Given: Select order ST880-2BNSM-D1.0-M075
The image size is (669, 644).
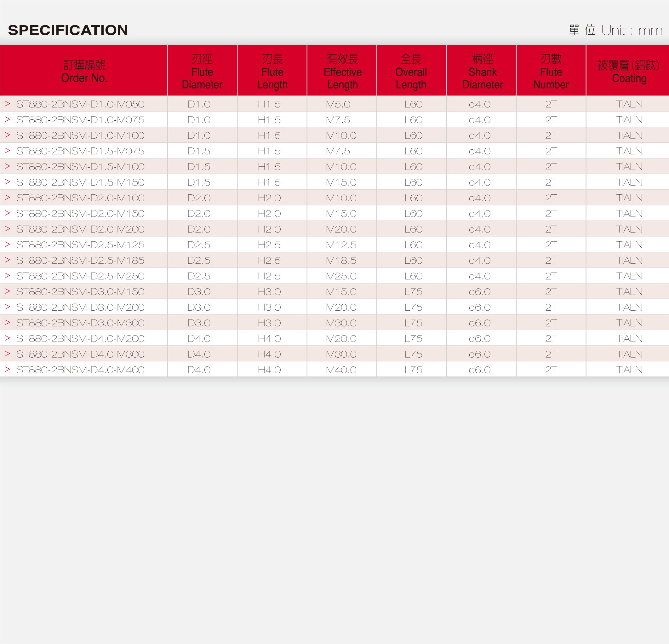Looking at the screenshot, I should point(80,119).
